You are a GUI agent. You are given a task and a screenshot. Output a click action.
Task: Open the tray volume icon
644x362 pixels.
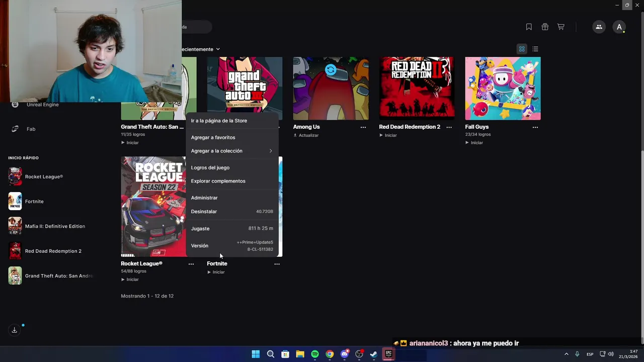(611, 354)
